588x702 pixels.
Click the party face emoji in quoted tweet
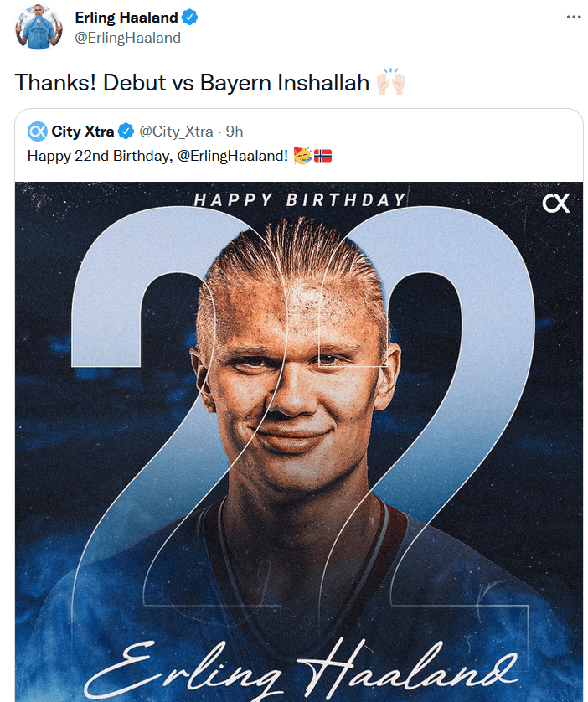(x=302, y=156)
